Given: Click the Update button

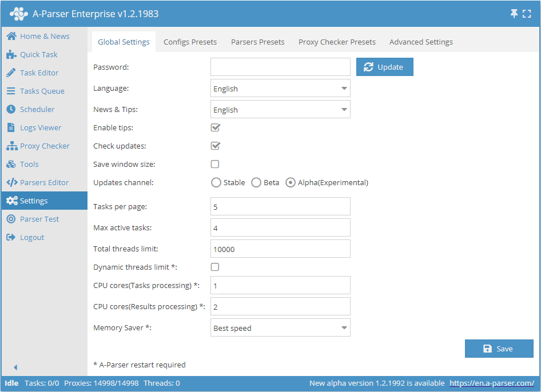Looking at the screenshot, I should pyautogui.click(x=384, y=67).
